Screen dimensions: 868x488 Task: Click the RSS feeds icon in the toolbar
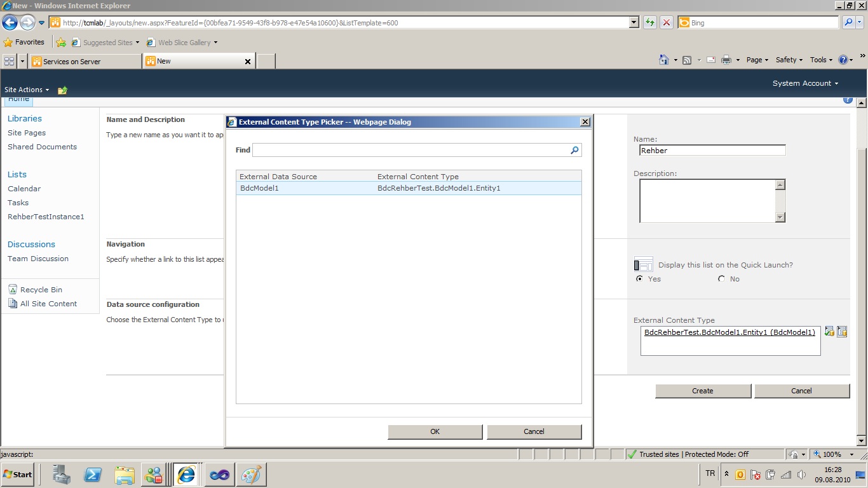point(687,59)
